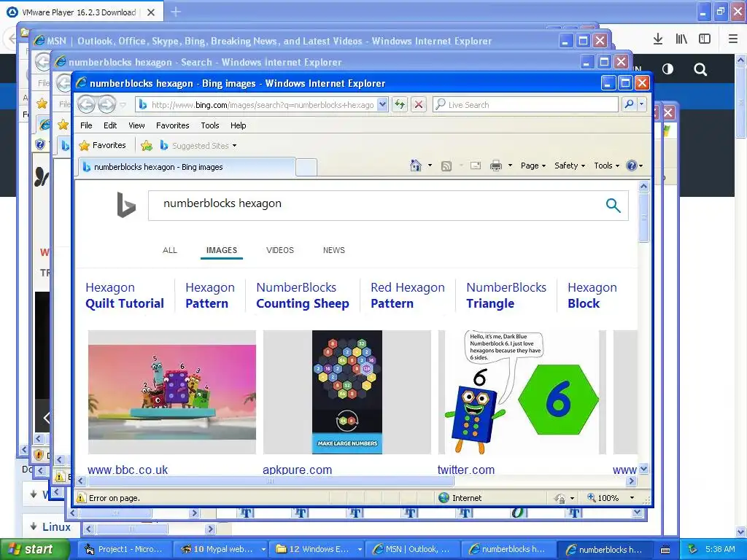Open the Tools dropdown in the command bar
Image resolution: width=747 pixels, height=560 pixels.
pos(606,166)
